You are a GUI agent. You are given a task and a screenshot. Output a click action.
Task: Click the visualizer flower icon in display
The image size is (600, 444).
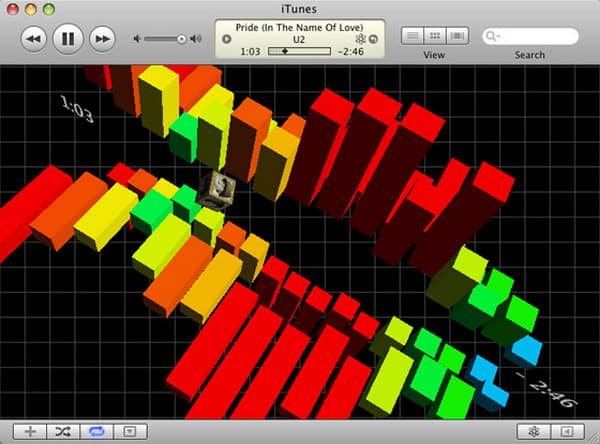tap(360, 39)
